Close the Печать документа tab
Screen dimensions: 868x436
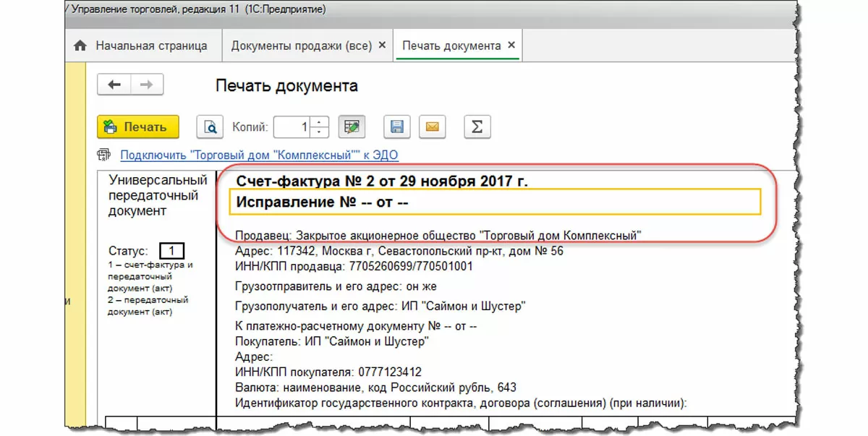511,46
